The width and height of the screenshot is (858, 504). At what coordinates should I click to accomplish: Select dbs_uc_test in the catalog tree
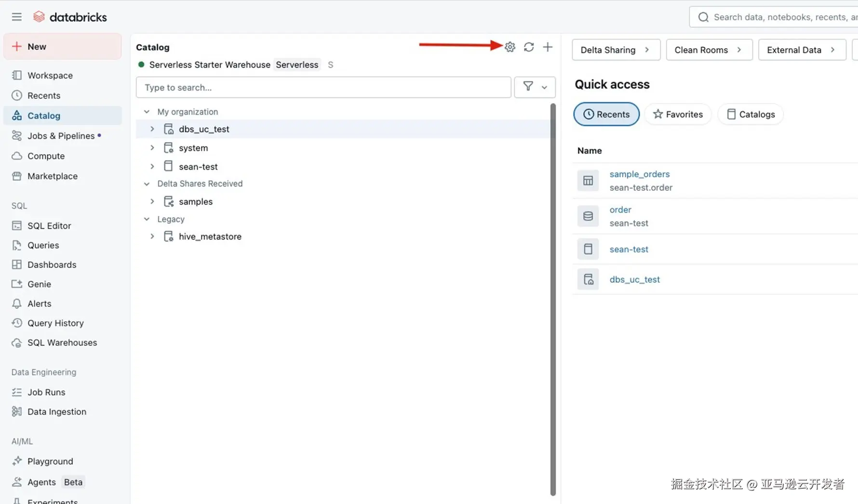(x=204, y=129)
